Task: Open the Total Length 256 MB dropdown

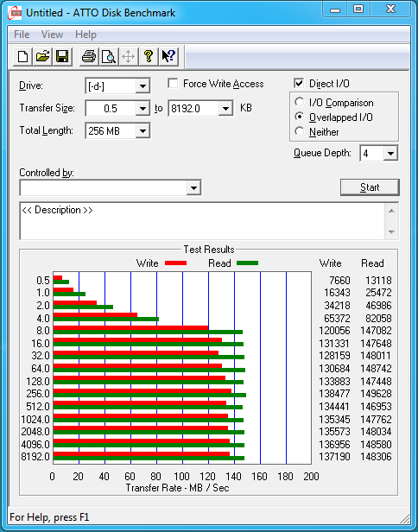Action: pos(142,131)
